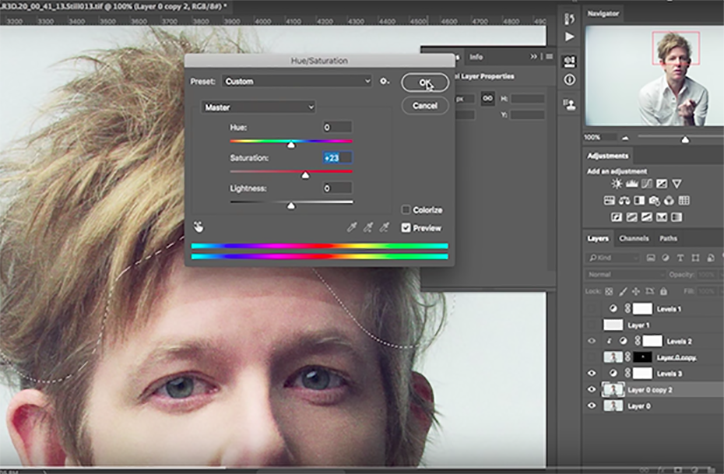This screenshot has width=724, height=474.
Task: Open the History panel icon
Action: [569, 19]
